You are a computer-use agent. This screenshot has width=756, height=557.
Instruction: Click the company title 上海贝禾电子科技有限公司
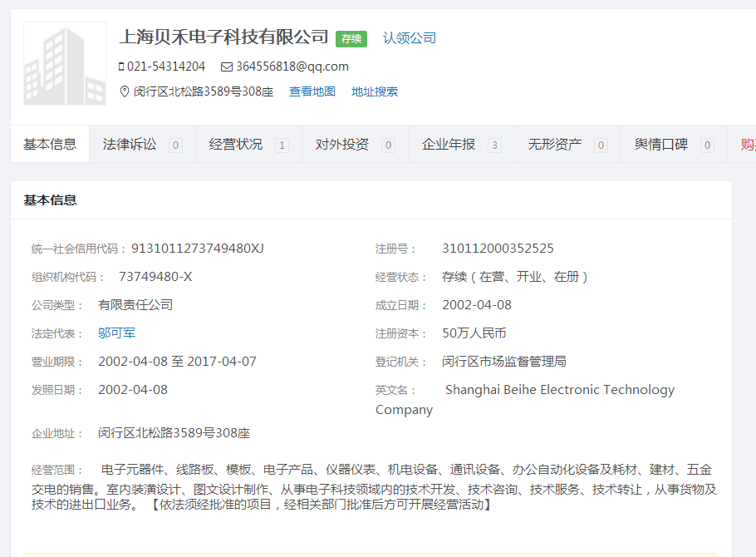coord(224,37)
